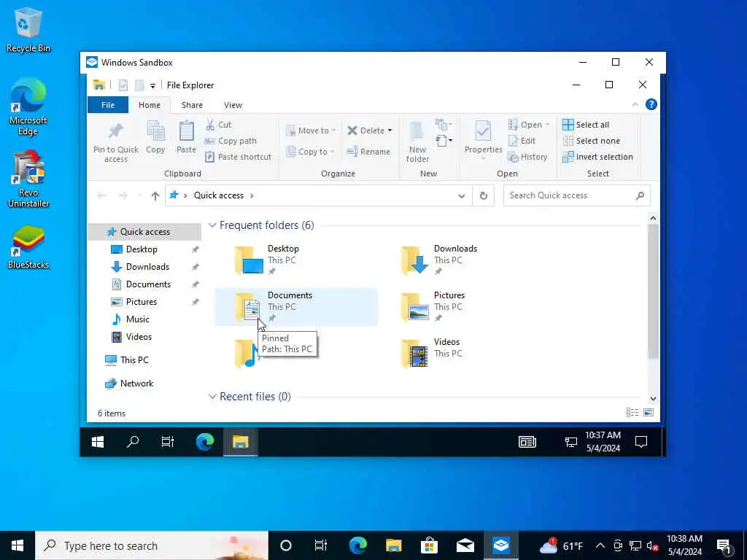The width and height of the screenshot is (747, 560).
Task: Open the Move to dropdown
Action: click(x=311, y=131)
